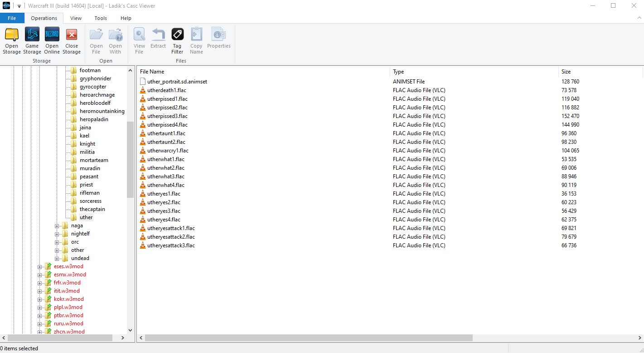
Task: Click the Close Storage icon
Action: (x=72, y=34)
